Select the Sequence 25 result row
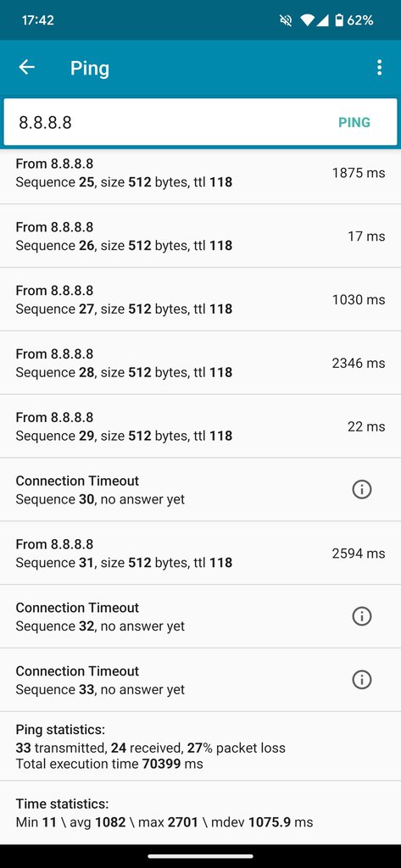The image size is (401, 868). click(200, 173)
